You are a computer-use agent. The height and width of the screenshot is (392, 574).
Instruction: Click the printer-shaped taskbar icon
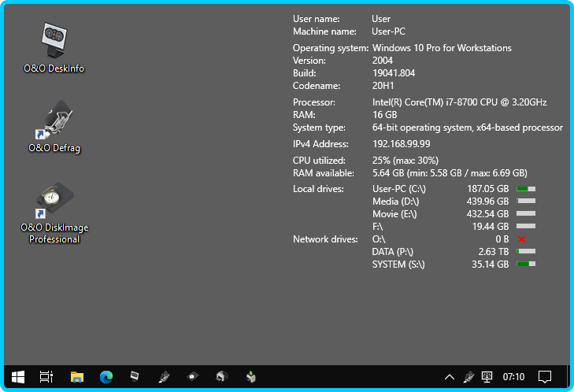point(221,377)
